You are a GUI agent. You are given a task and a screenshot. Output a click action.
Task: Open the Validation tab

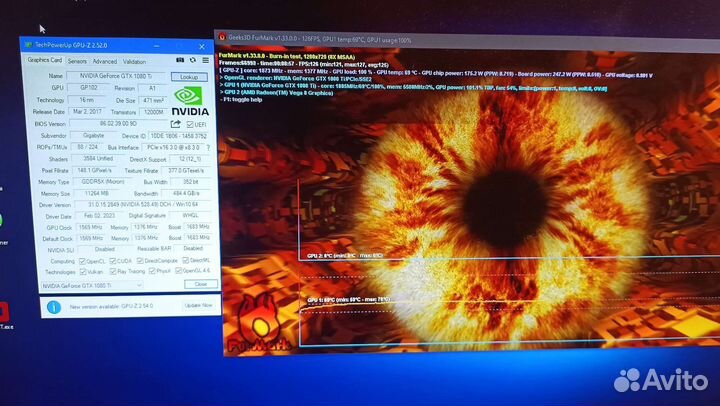point(134,61)
